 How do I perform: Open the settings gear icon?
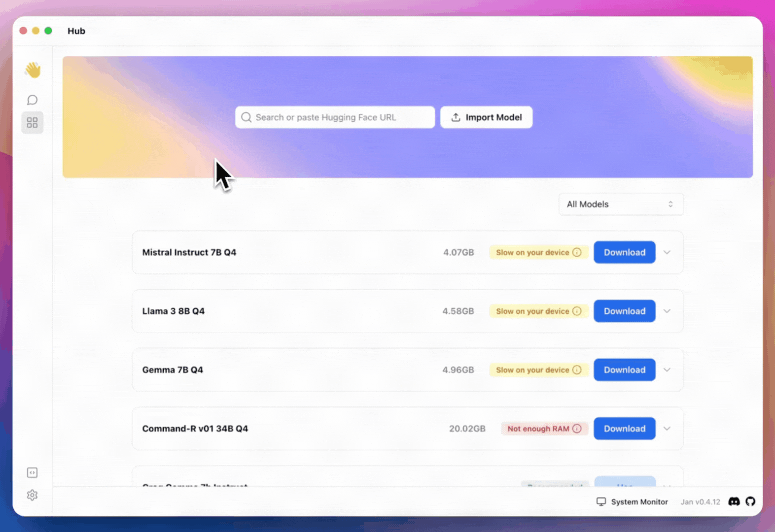pos(32,495)
